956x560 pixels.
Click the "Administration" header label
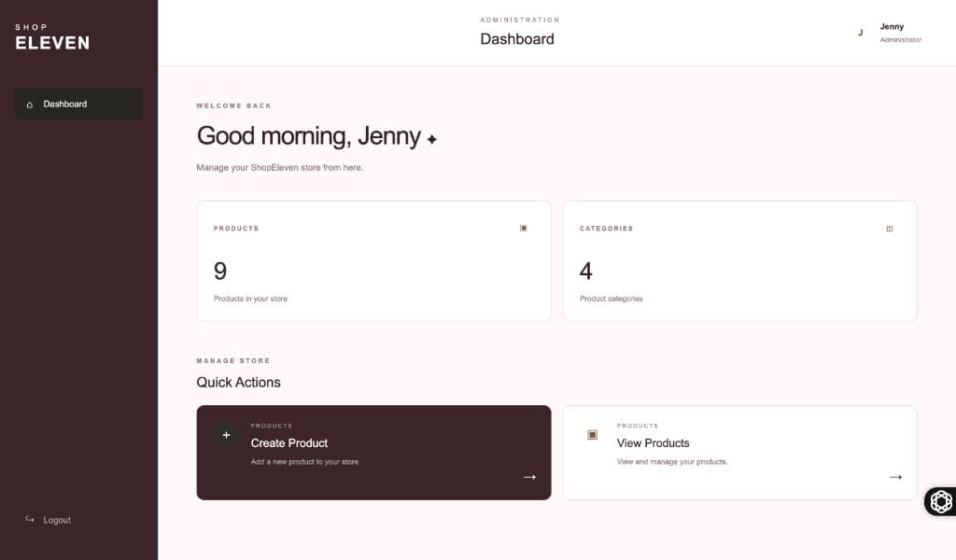(519, 21)
